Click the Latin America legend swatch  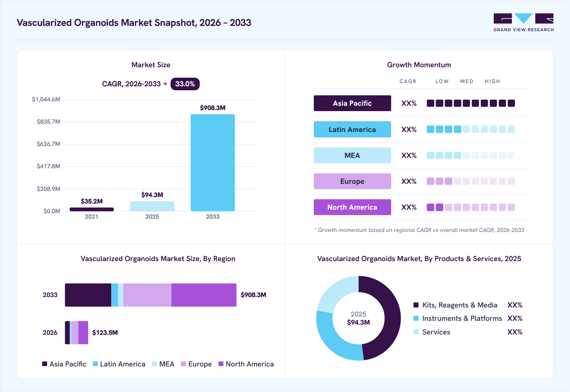click(95, 364)
